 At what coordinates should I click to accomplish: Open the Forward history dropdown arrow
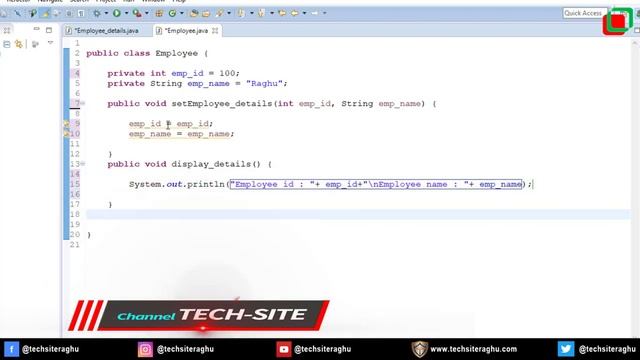tap(324, 13)
